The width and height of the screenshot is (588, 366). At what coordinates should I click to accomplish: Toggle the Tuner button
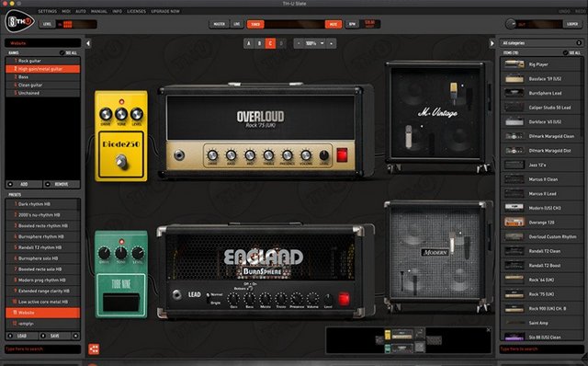[255, 25]
